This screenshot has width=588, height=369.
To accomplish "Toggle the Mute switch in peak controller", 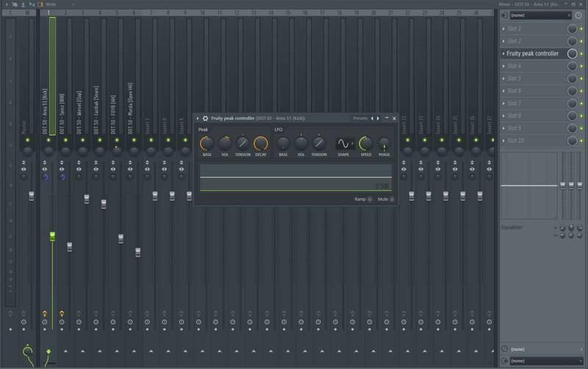I will (x=392, y=199).
